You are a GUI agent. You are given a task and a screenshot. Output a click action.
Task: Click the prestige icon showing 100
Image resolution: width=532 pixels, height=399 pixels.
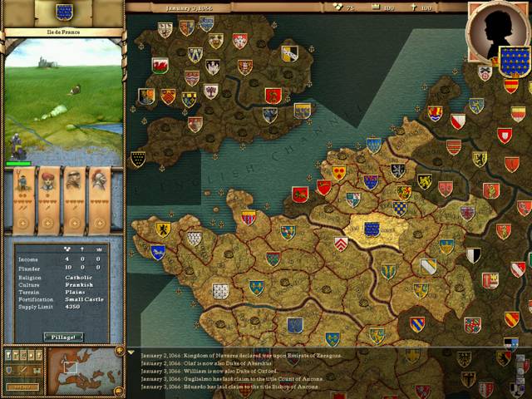pos(376,7)
